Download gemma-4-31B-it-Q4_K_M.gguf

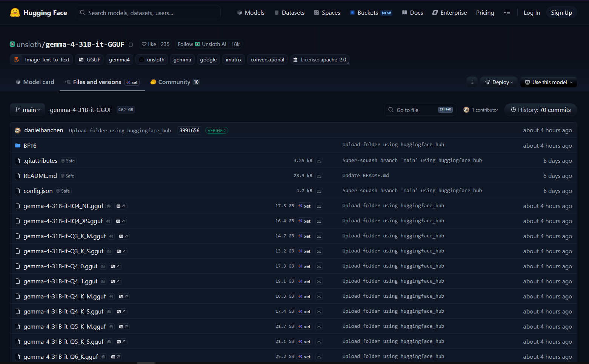319,296
